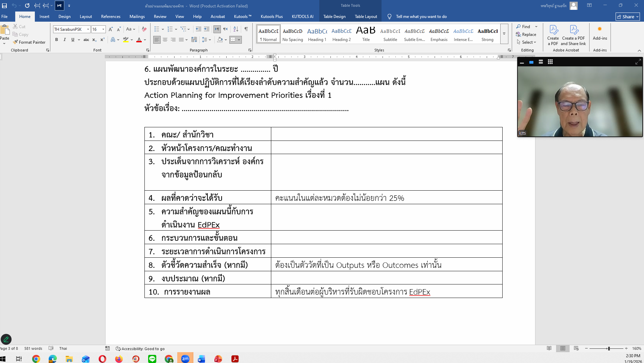Viewport: 644px width, 363px height.
Task: Open the Table Design tab
Action: click(334, 17)
